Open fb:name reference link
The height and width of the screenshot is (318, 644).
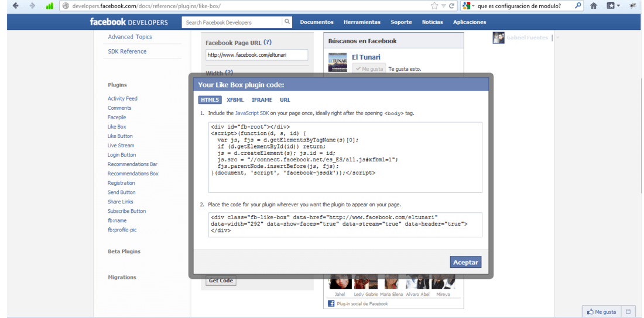pos(117,220)
